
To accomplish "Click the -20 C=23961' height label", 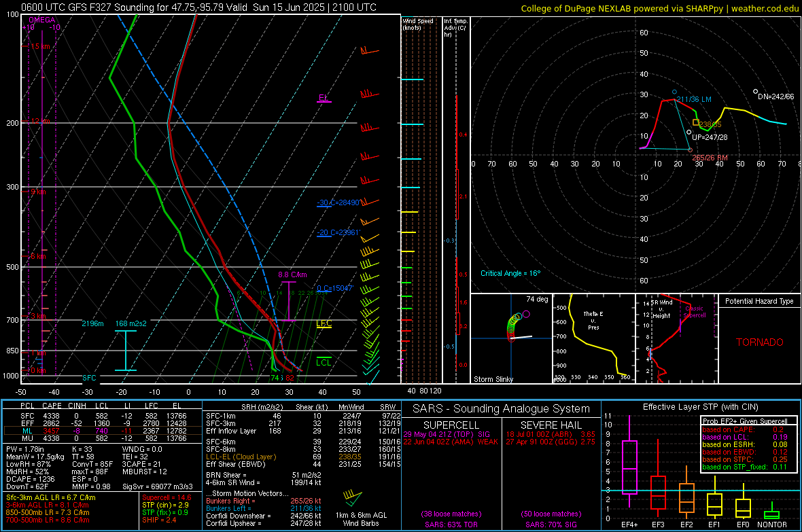I will click(x=338, y=232).
